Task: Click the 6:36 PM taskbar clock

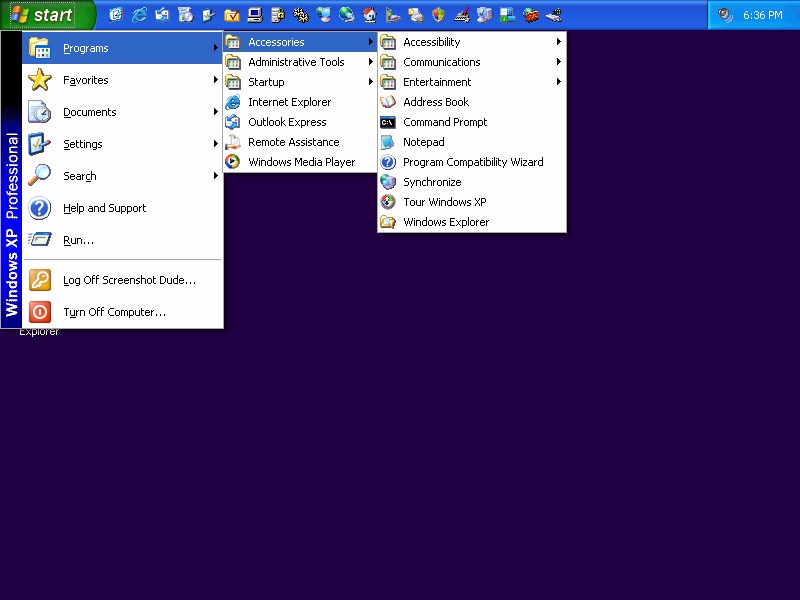Action: (762, 15)
